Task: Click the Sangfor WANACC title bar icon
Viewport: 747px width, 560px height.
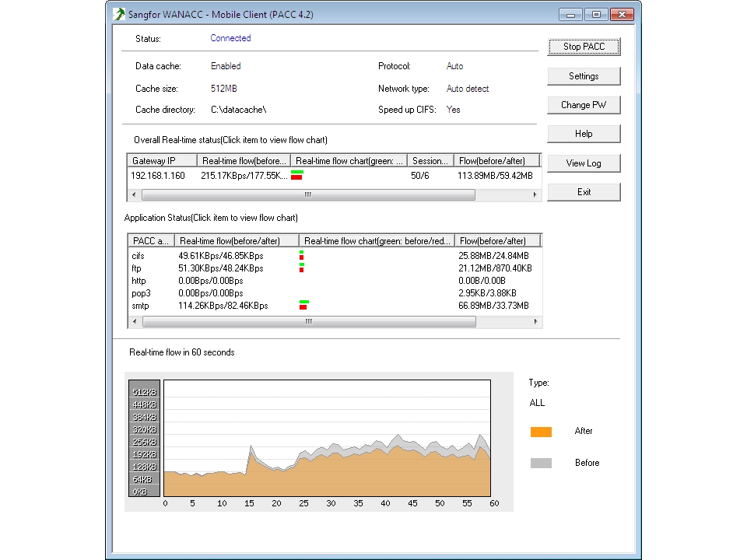Action: [118, 14]
